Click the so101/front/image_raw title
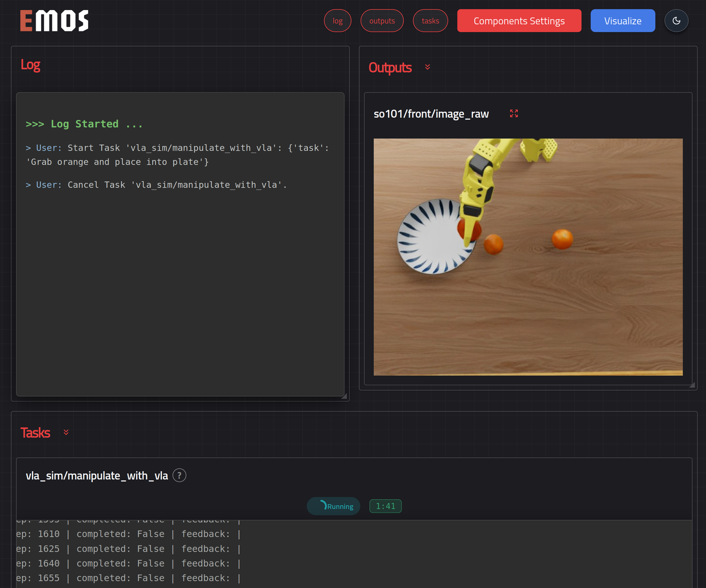The width and height of the screenshot is (706, 588). (431, 114)
